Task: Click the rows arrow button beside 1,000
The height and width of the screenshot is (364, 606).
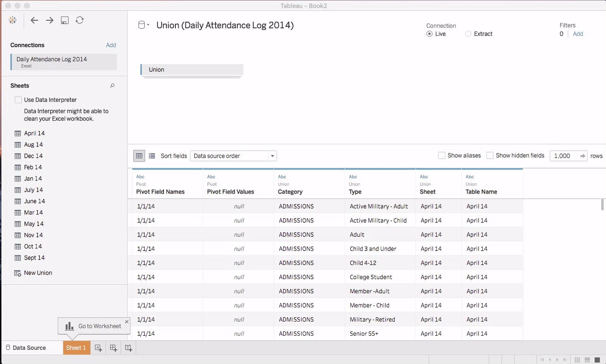Action: tap(583, 156)
